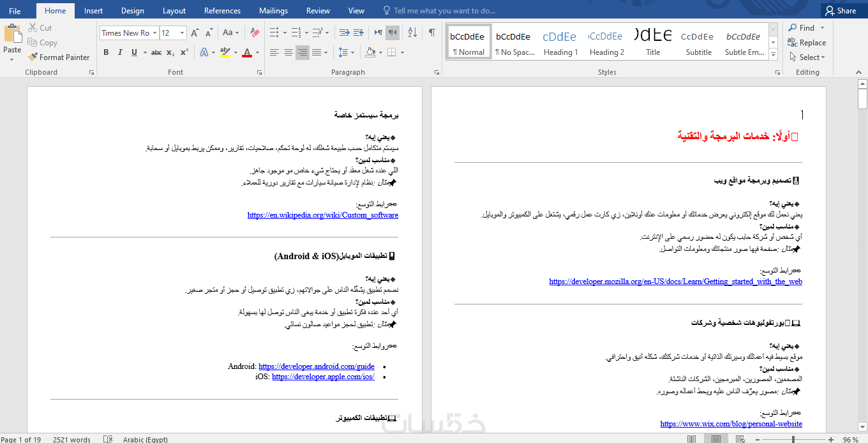The width and height of the screenshot is (868, 443).
Task: Justify paragraph text
Action: (317, 52)
